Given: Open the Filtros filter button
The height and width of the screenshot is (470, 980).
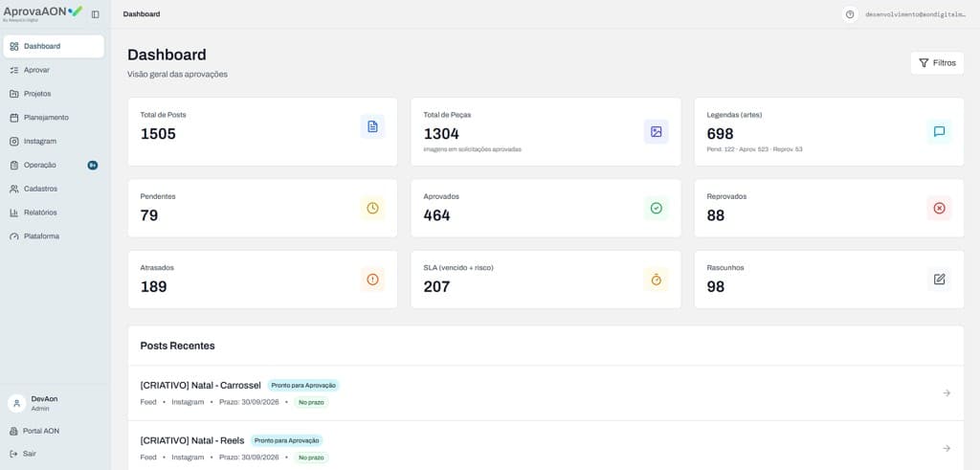Looking at the screenshot, I should [937, 63].
